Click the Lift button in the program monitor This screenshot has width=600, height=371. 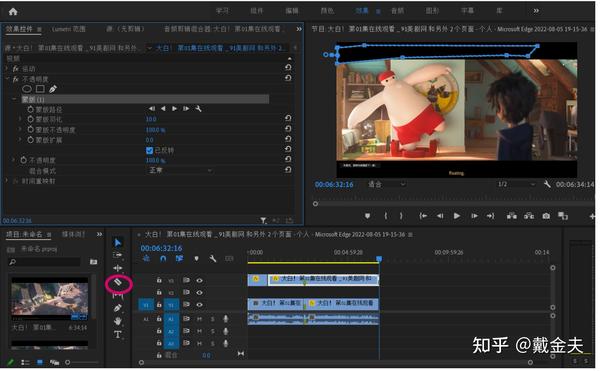tap(512, 216)
